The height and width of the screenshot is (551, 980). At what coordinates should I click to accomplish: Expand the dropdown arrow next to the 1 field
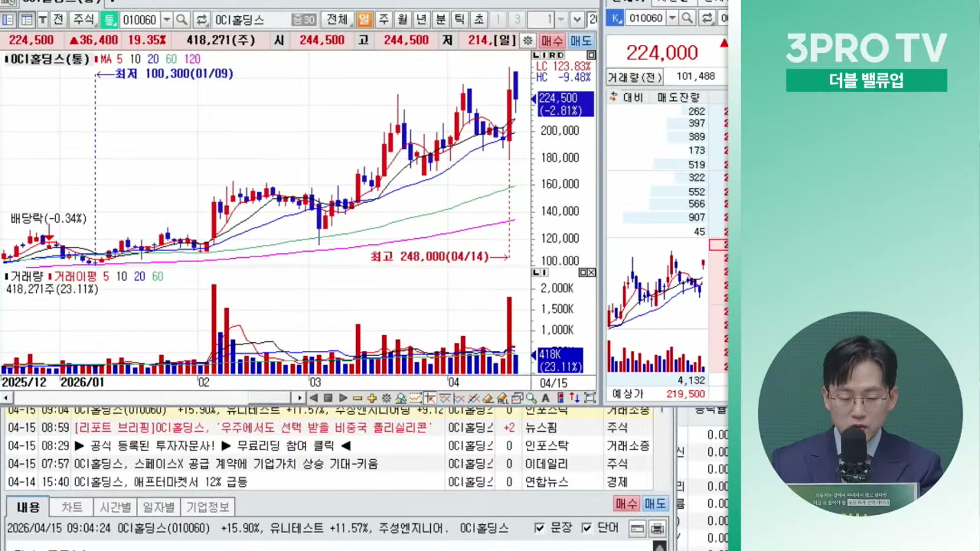[561, 20]
